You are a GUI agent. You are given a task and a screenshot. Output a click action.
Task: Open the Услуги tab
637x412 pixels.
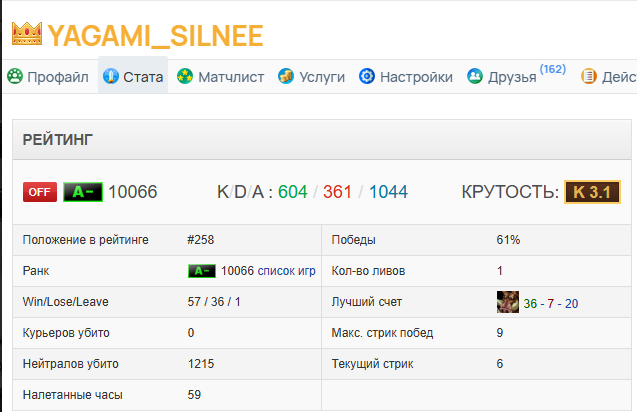pos(312,77)
